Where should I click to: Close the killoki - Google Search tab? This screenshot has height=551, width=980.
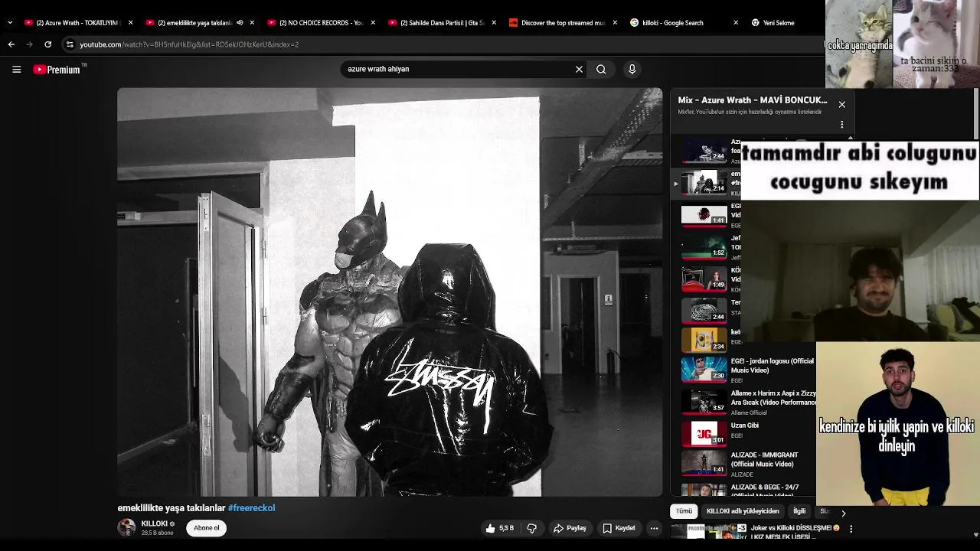(736, 23)
